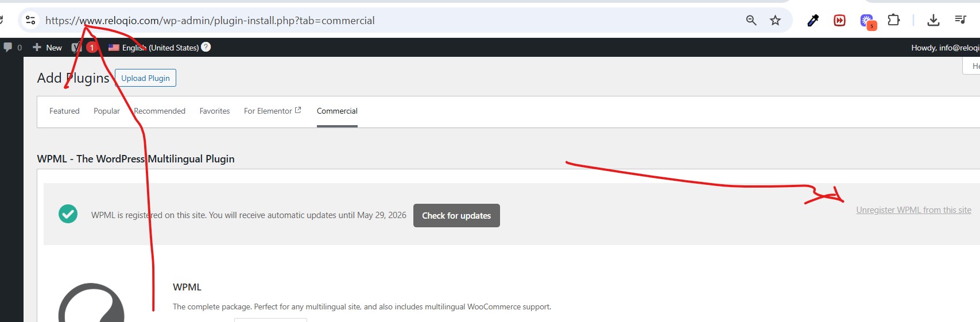Show browser downloads
This screenshot has height=322, width=980.
933,20
